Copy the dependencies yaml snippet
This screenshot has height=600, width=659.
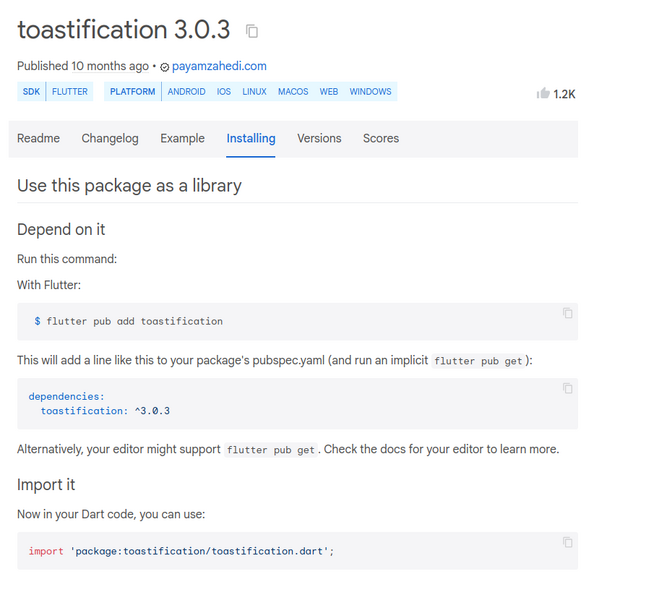[567, 388]
